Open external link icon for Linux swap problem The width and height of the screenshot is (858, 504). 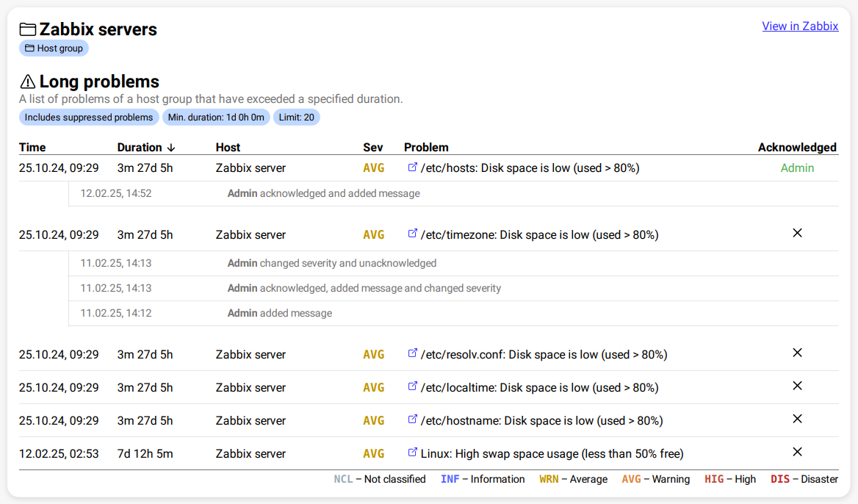point(412,453)
